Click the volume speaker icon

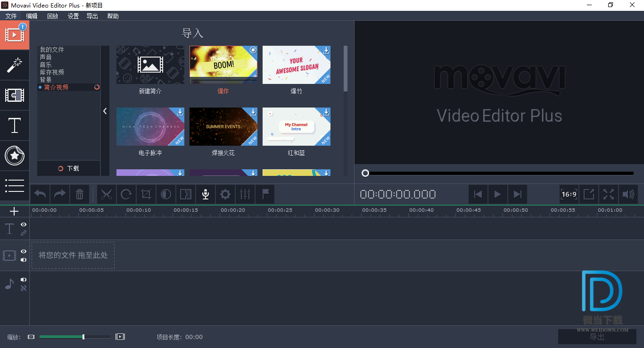[628, 194]
